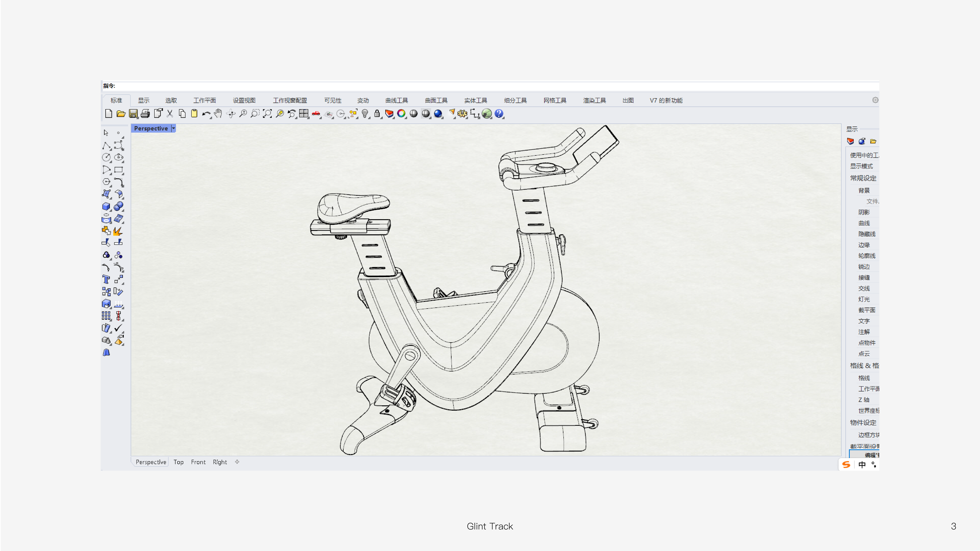This screenshot has width=980, height=551.
Task: Click the color wheel Object Properties icon
Action: (401, 114)
